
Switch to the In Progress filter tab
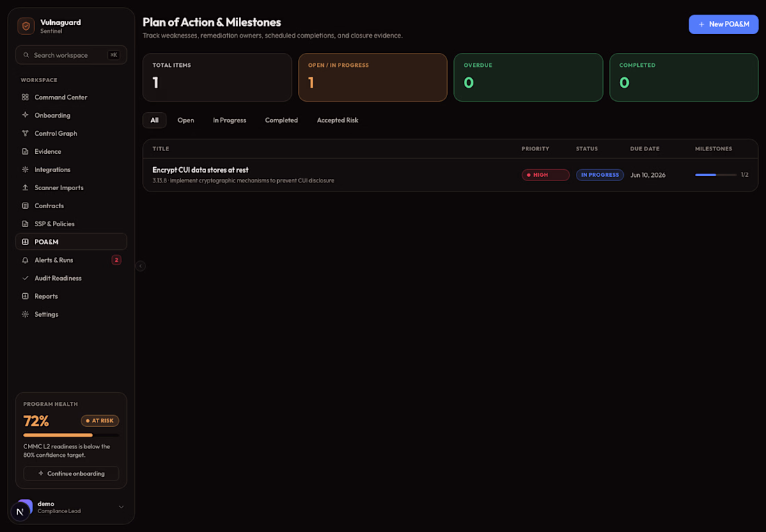(230, 120)
